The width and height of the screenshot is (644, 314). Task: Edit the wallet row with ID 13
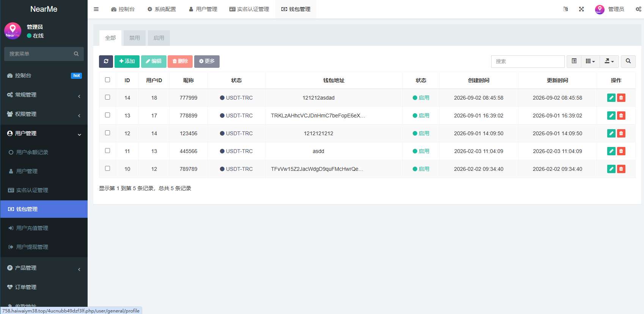611,116
